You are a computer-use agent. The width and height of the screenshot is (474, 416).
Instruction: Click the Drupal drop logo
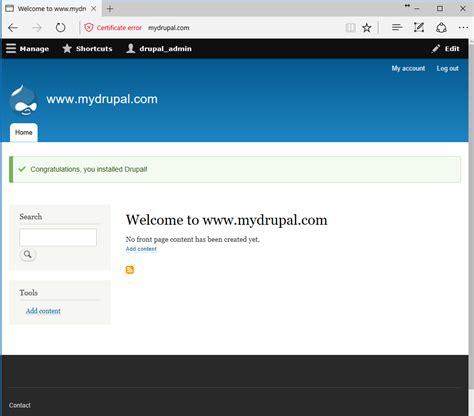[x=23, y=100]
